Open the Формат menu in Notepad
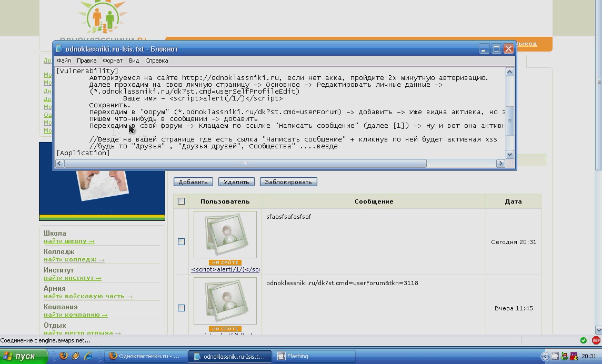Viewport: 602px width, 364px height. pos(113,60)
